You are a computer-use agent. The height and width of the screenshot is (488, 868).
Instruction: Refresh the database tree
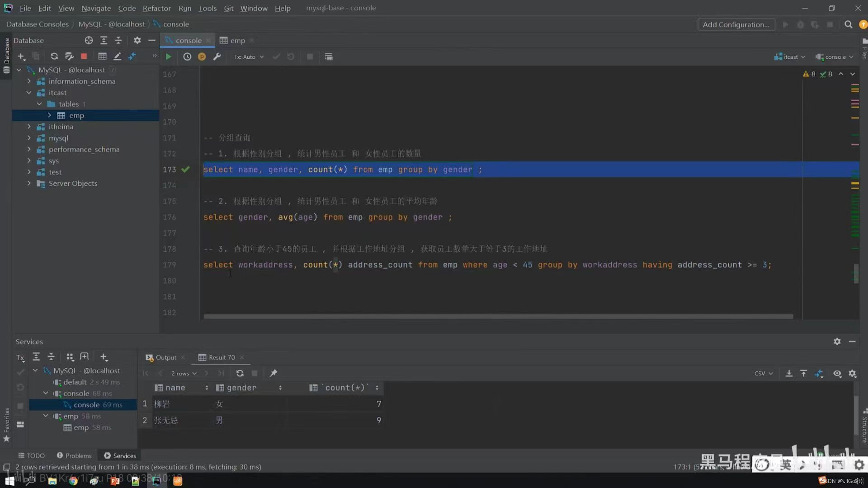(x=54, y=56)
